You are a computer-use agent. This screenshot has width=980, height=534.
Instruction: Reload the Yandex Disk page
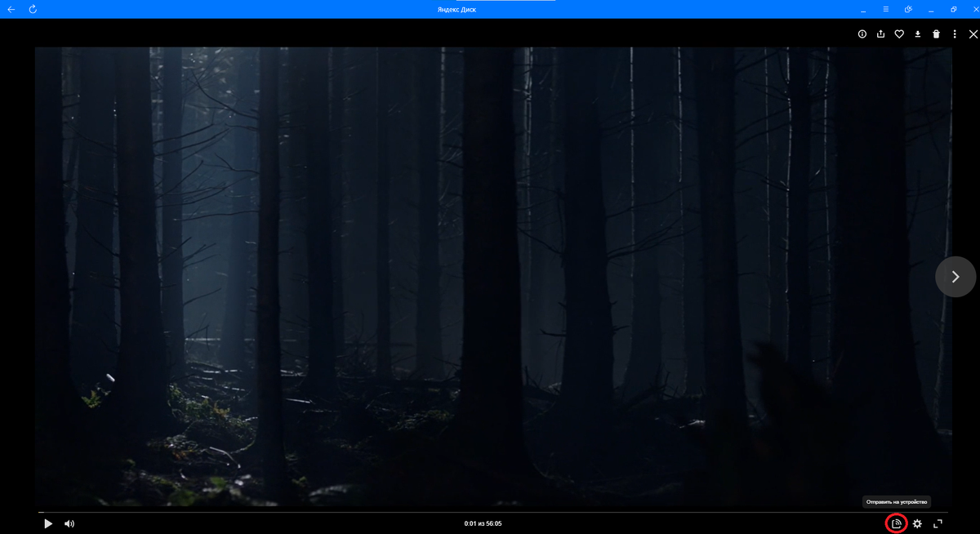tap(33, 9)
